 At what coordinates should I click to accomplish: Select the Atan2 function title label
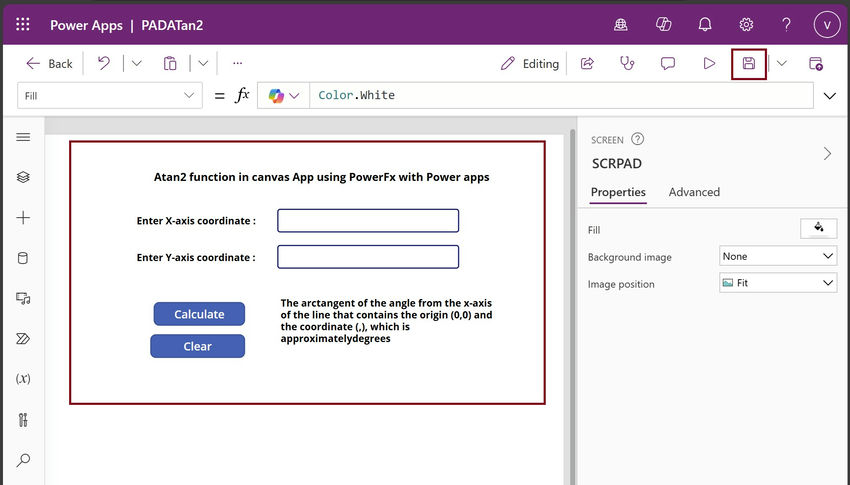[x=321, y=177]
